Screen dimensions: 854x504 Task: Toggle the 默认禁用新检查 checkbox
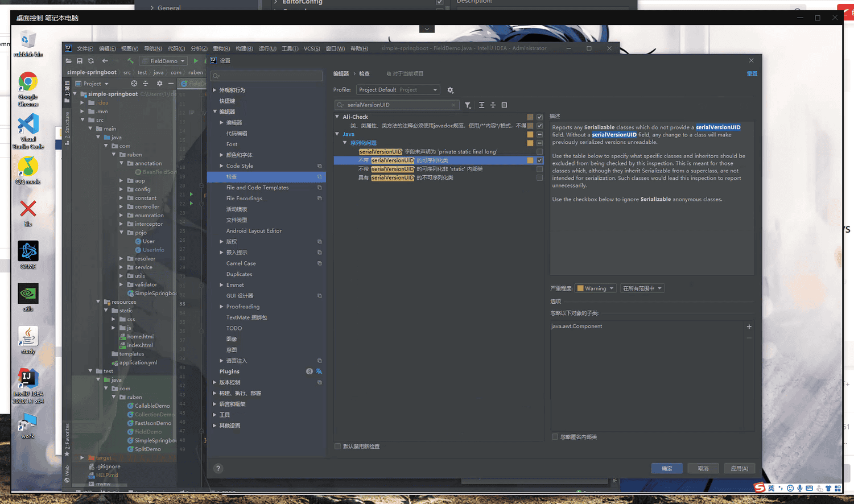click(x=337, y=447)
